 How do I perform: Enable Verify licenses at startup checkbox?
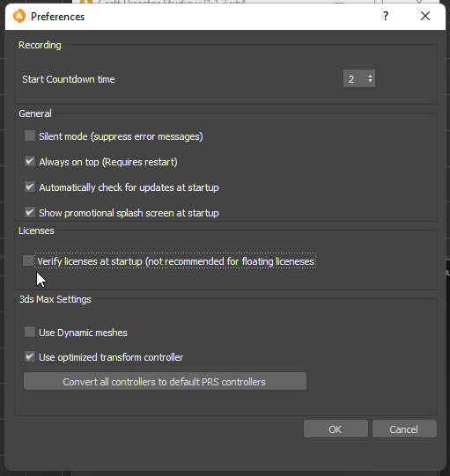[28, 260]
